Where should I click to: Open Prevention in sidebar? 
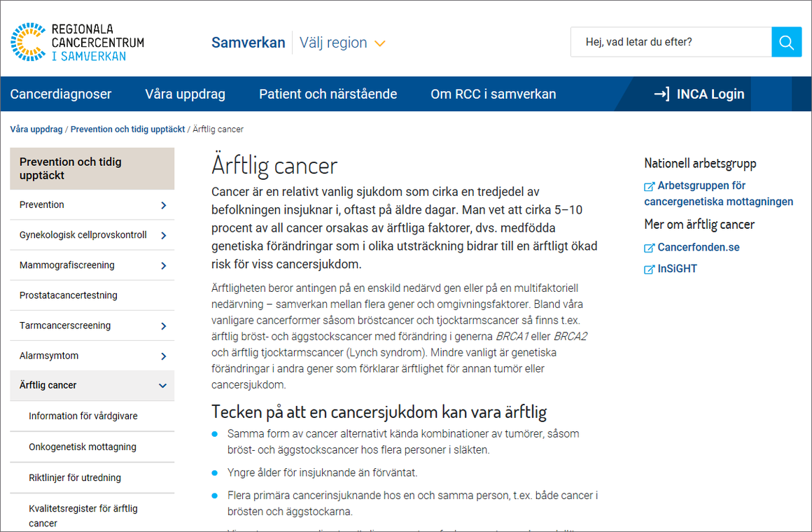(42, 204)
